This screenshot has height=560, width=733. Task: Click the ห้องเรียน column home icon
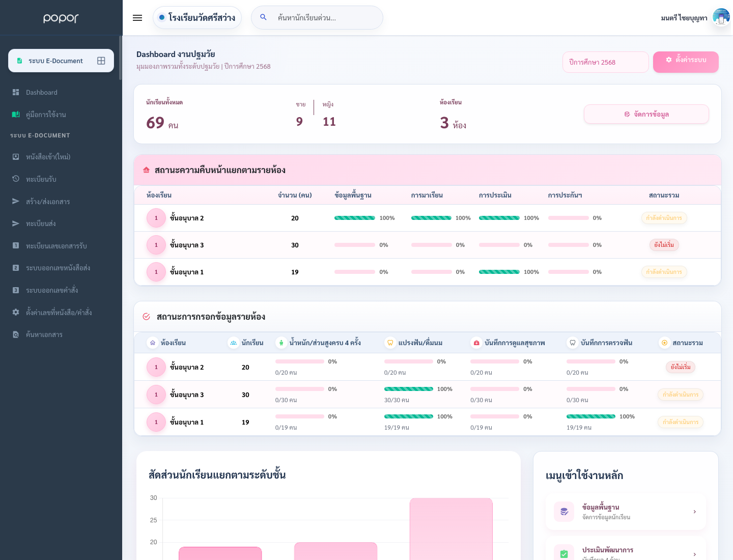[x=153, y=343]
